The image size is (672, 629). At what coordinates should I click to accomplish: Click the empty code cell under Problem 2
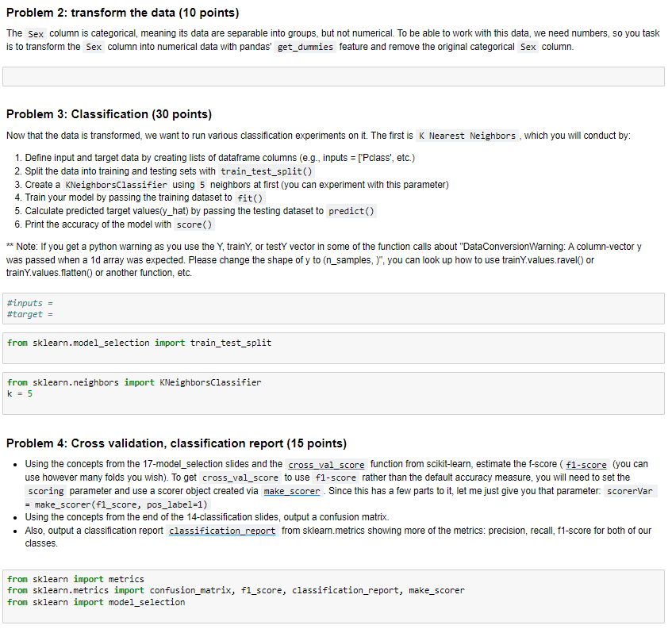click(333, 76)
